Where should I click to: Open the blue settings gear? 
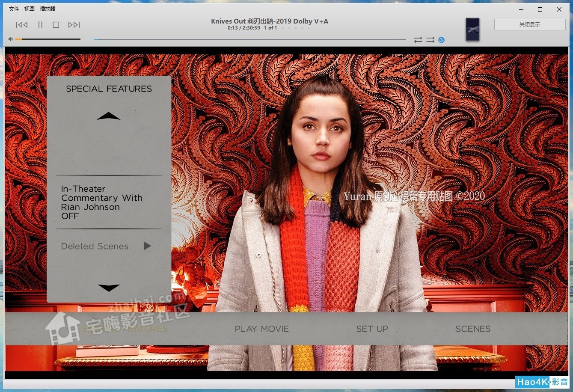click(x=441, y=39)
